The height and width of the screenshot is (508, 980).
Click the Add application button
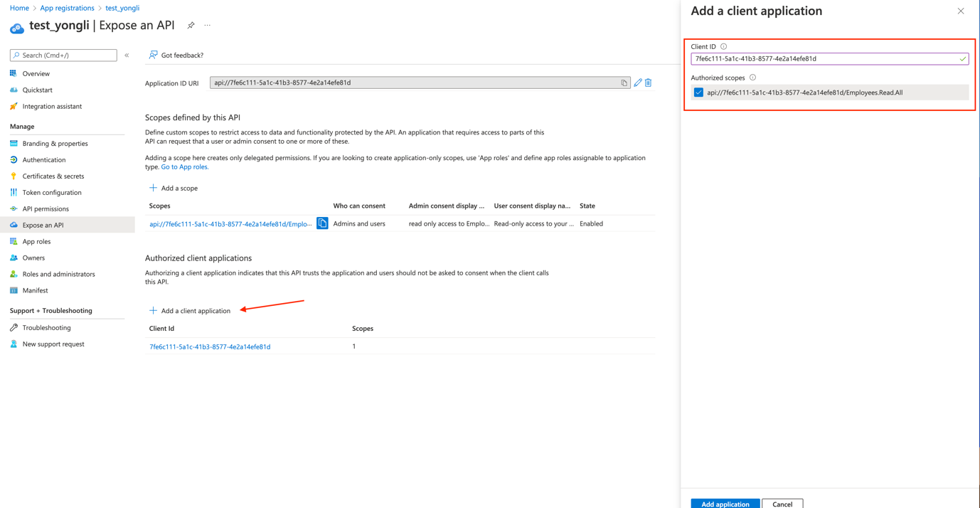[725, 503]
